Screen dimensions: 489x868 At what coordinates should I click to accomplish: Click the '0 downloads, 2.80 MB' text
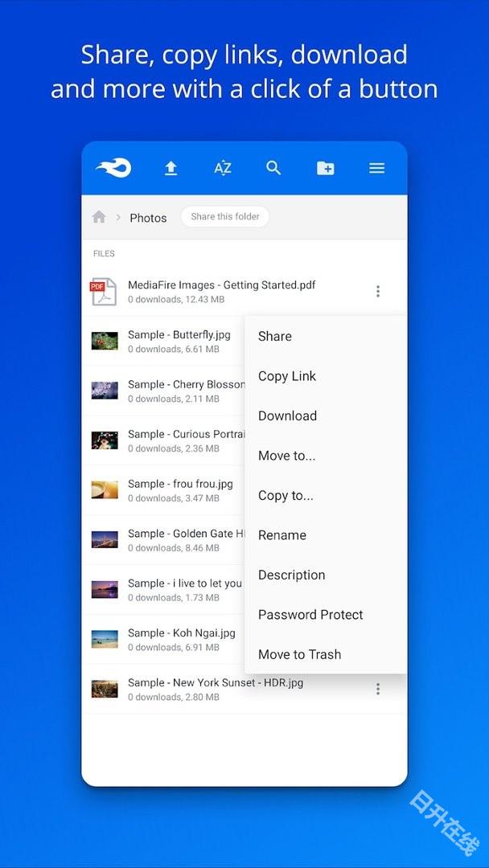174,698
